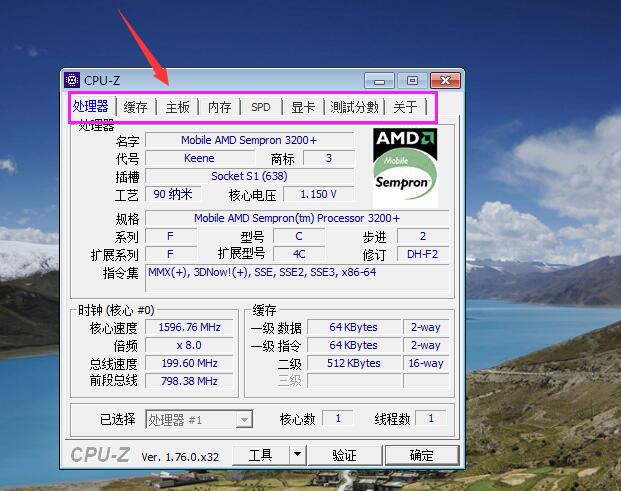
Task: Open the 測試分數 tab
Action: click(x=354, y=107)
